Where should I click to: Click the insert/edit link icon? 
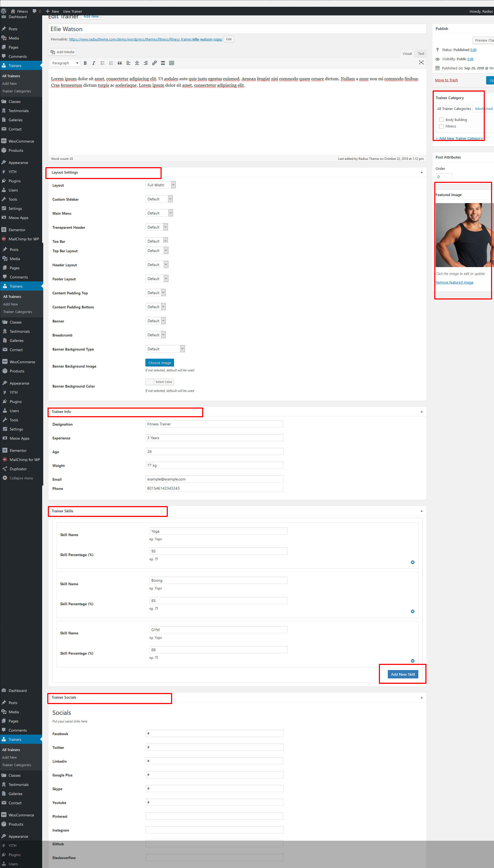(154, 63)
